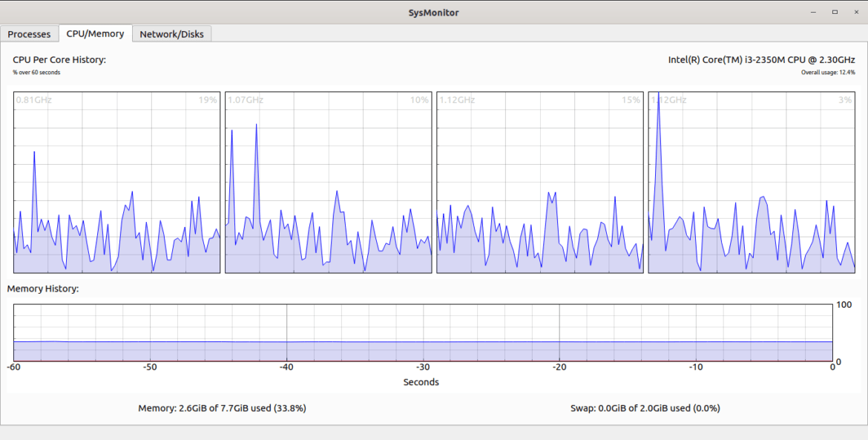Click the Seconds axis label
Image resolution: width=868 pixels, height=440 pixels.
pos(421,382)
